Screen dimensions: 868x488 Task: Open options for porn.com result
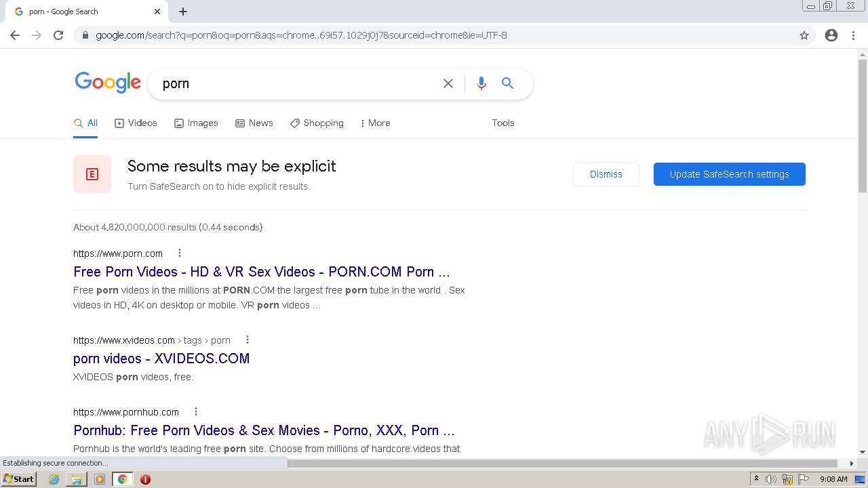pyautogui.click(x=180, y=253)
